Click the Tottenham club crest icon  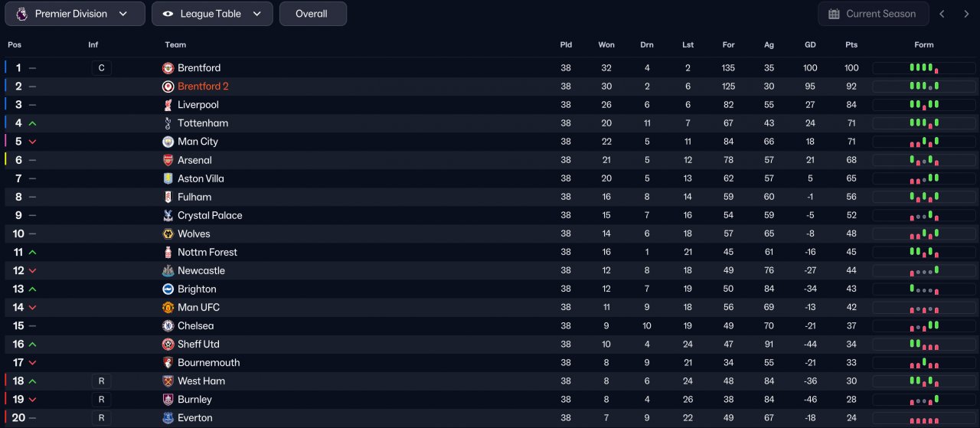168,123
